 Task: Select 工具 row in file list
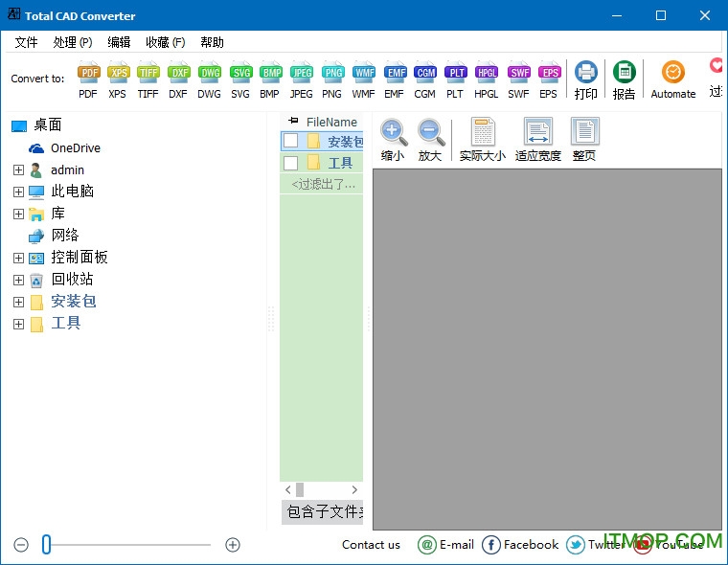[x=321, y=163]
